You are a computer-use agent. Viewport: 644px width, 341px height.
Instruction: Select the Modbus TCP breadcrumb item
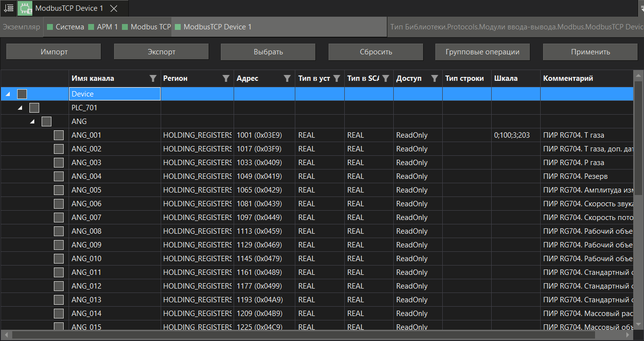pyautogui.click(x=150, y=27)
